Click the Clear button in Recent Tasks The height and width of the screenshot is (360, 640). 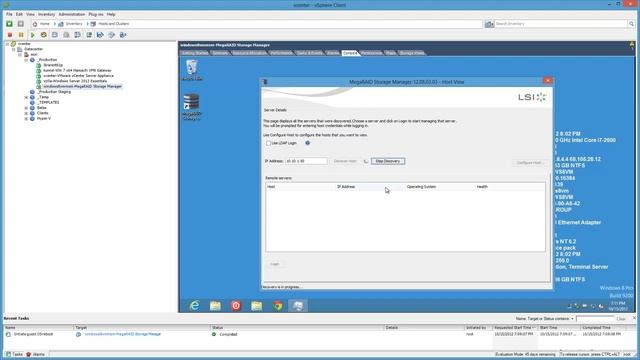click(621, 319)
